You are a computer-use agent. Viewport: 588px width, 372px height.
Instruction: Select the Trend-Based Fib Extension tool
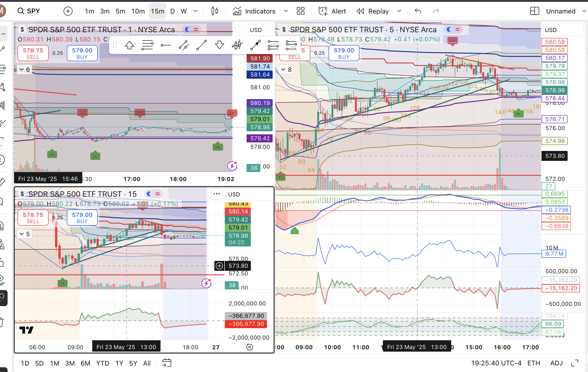click(x=273, y=45)
